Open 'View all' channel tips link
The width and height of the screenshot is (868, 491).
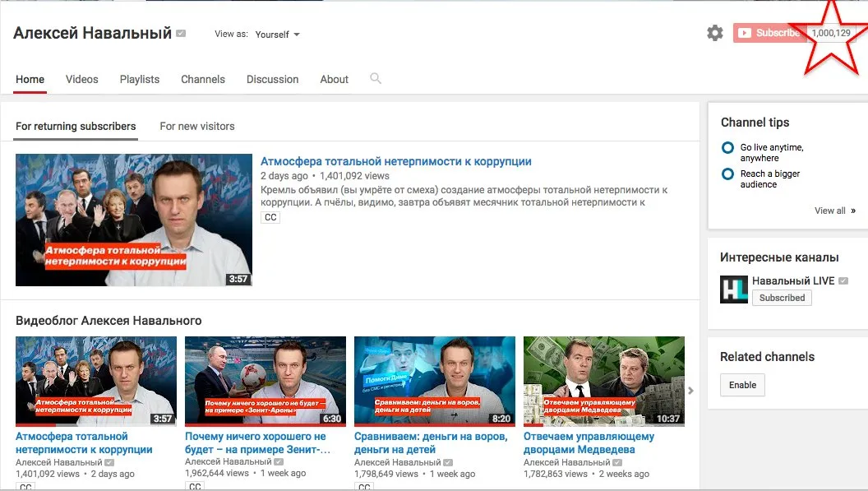(835, 211)
